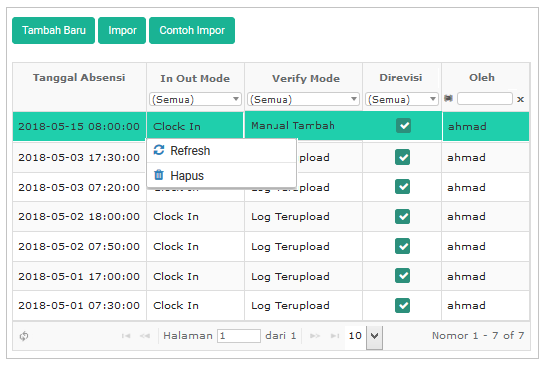Toggle Direvisi checkbox for 2018-05-02 07:50:00 row

[403, 246]
